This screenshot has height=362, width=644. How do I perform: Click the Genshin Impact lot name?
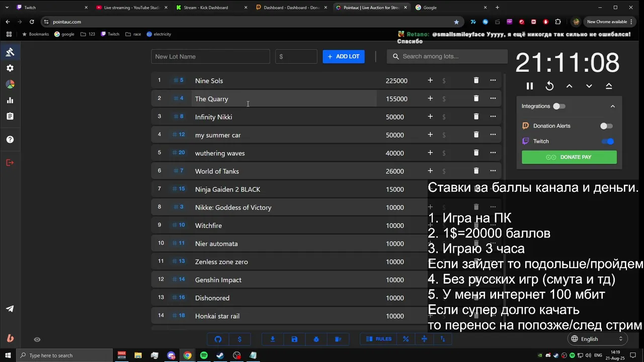point(218,280)
